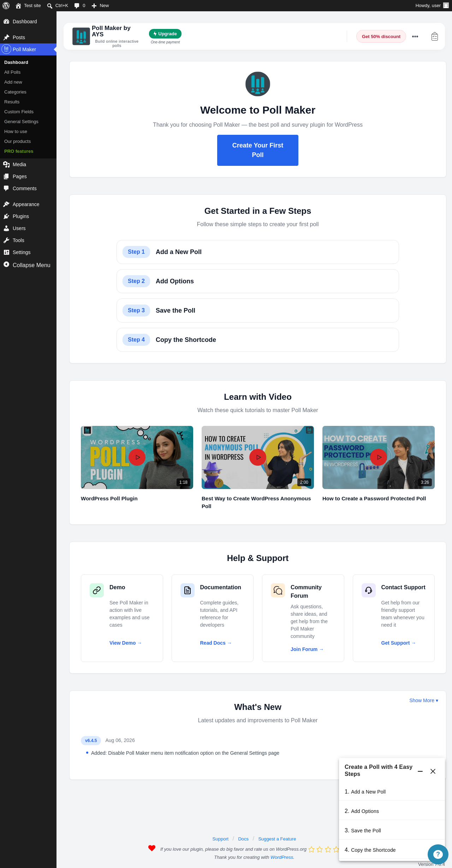The height and width of the screenshot is (868, 452).
Task: Open the clipboard checklist icon in header
Action: (x=435, y=36)
